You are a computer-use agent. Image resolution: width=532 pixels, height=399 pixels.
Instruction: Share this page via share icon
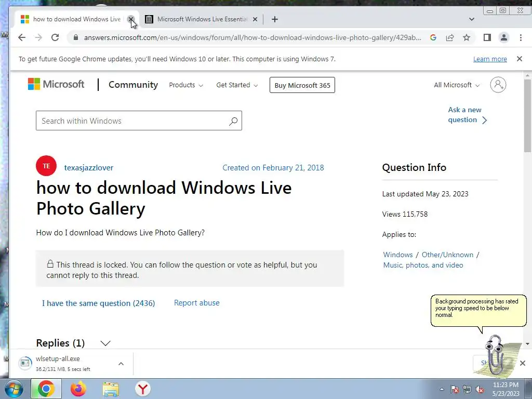click(x=450, y=37)
